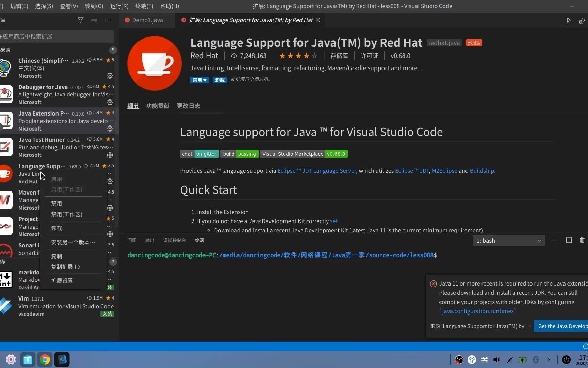Add a new terminal with plus icon
This screenshot has width=588, height=368.
tap(555, 240)
